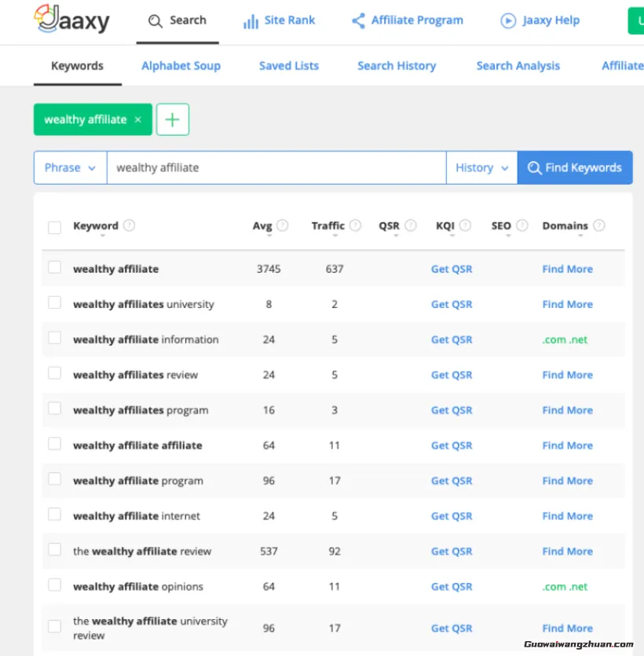The width and height of the screenshot is (644, 656).
Task: Click the keyword search input field
Action: click(276, 168)
